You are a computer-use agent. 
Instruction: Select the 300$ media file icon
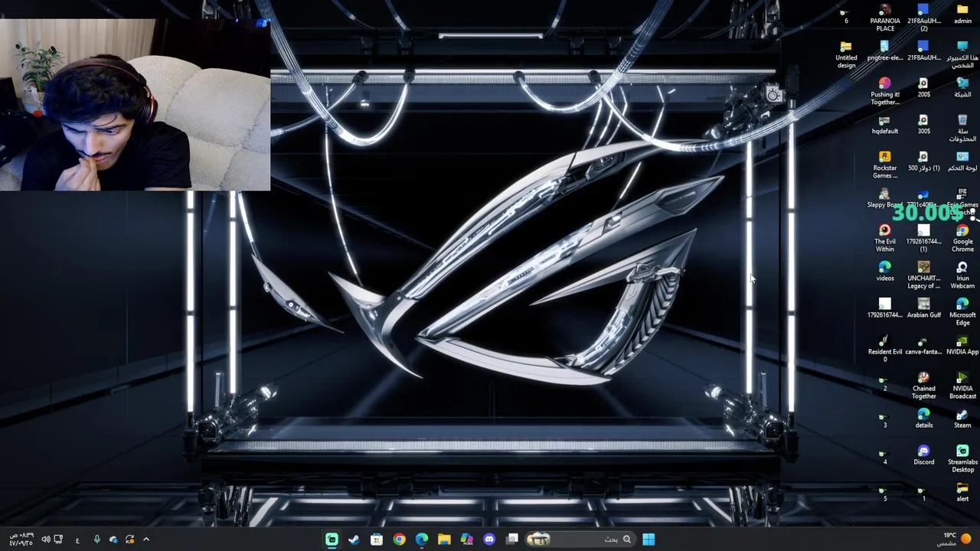click(x=923, y=124)
